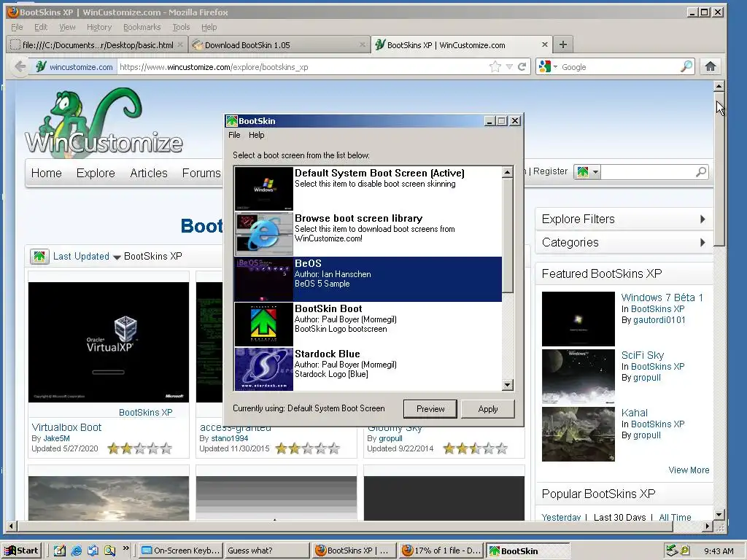Open Explore in WinCustomize nav
This screenshot has width=747, height=560.
pyautogui.click(x=96, y=173)
